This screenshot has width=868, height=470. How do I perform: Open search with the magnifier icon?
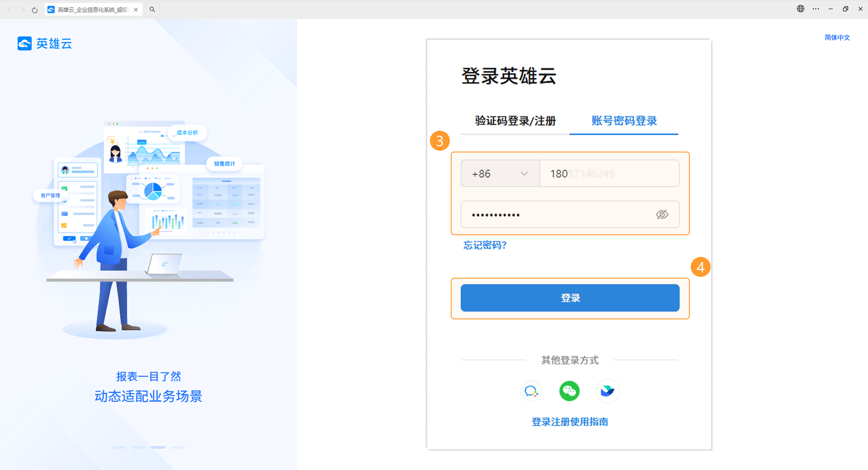[x=152, y=9]
